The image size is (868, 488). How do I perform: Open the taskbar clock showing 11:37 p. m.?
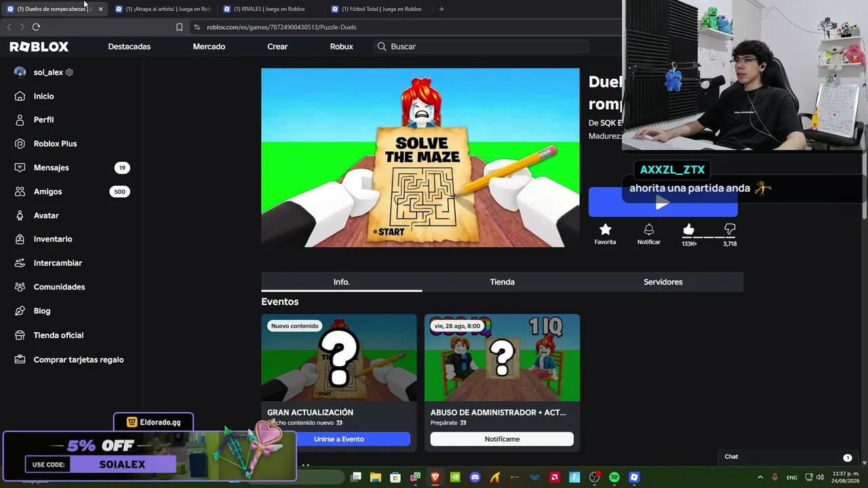coord(846,477)
